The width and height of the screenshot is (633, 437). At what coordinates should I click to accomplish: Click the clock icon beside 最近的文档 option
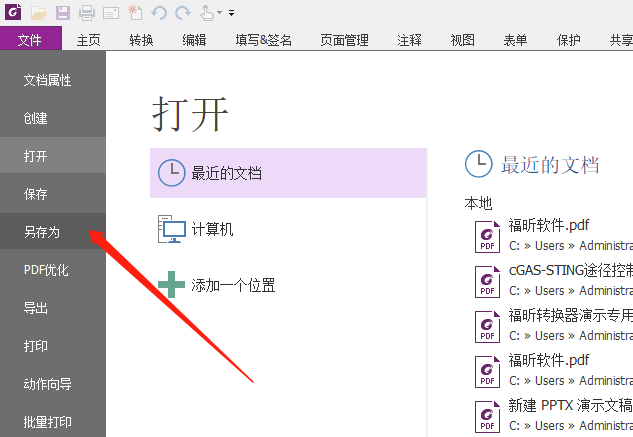click(172, 173)
